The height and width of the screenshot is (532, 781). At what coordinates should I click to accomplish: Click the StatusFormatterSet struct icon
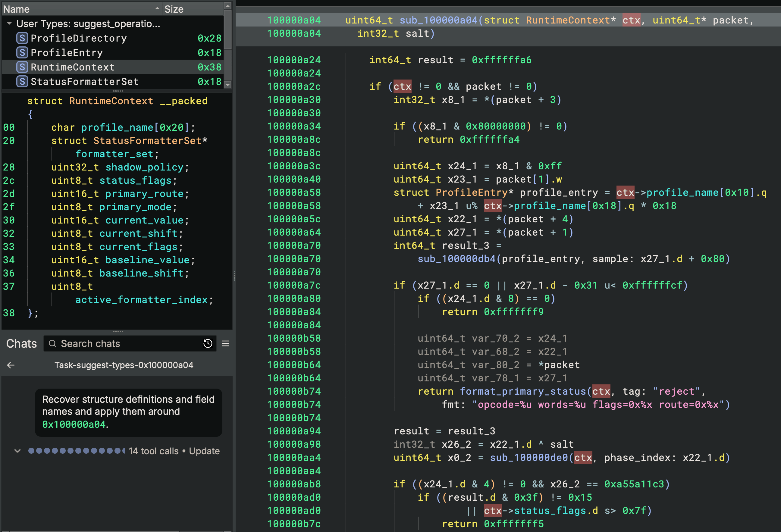22,81
